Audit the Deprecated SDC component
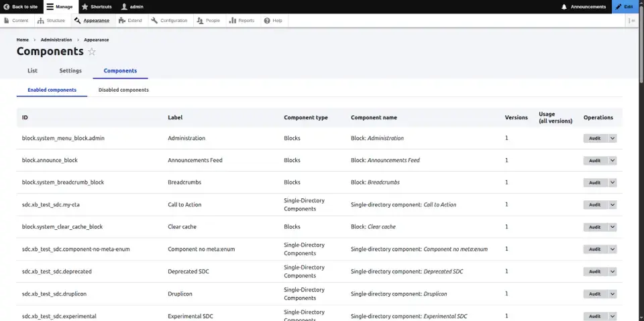The height and width of the screenshot is (321, 644). pos(595,271)
